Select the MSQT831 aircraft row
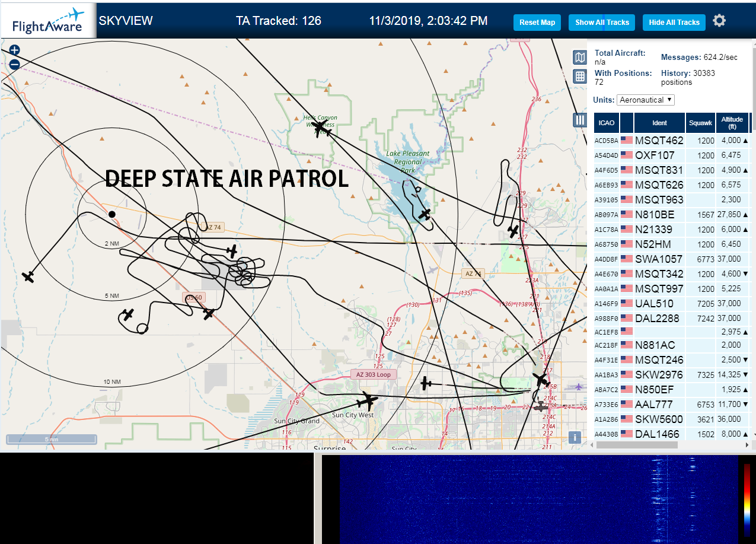756x544 pixels. 672,170
